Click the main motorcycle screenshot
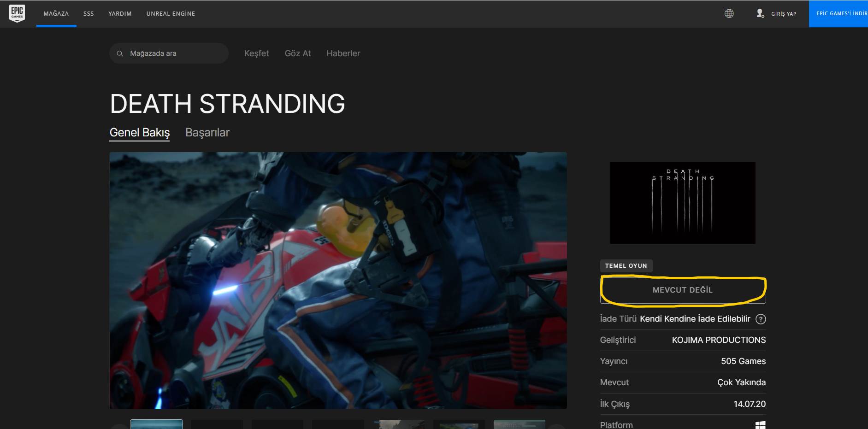Viewport: 868px width, 429px height. 338,281
